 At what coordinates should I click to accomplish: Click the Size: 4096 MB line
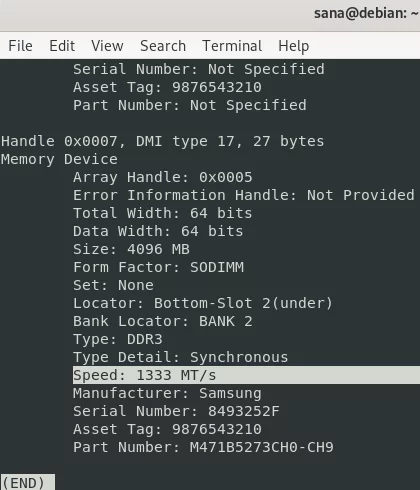(x=131, y=249)
